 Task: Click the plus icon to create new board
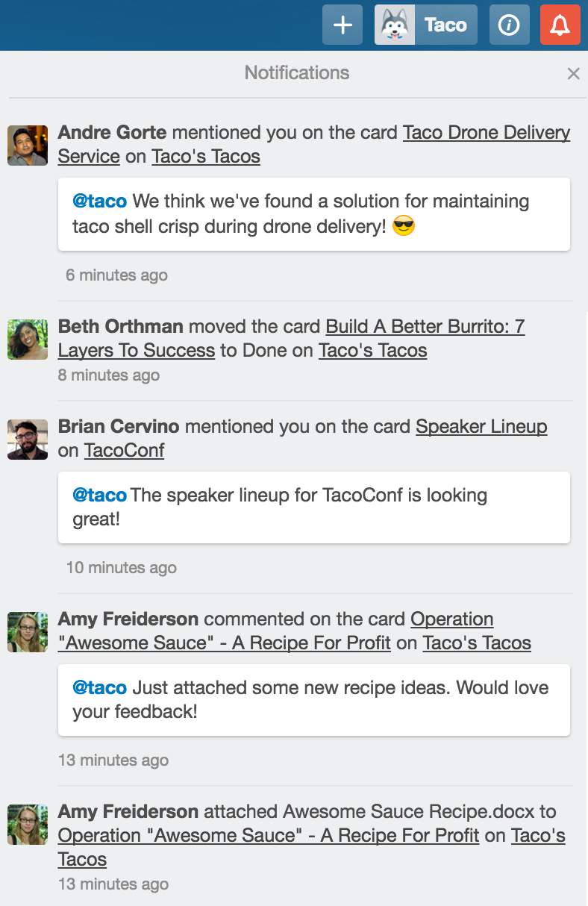point(342,25)
